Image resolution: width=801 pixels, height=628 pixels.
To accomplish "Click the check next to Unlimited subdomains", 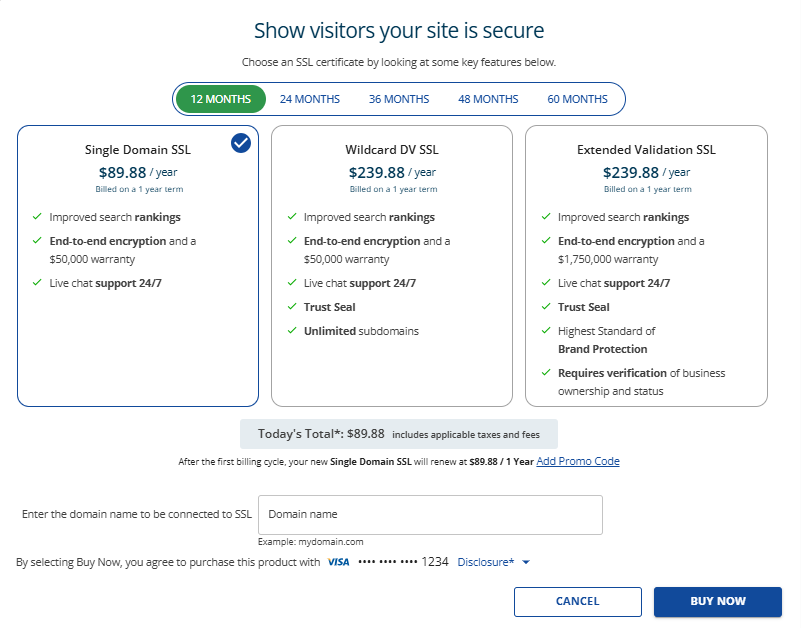I will tap(291, 331).
